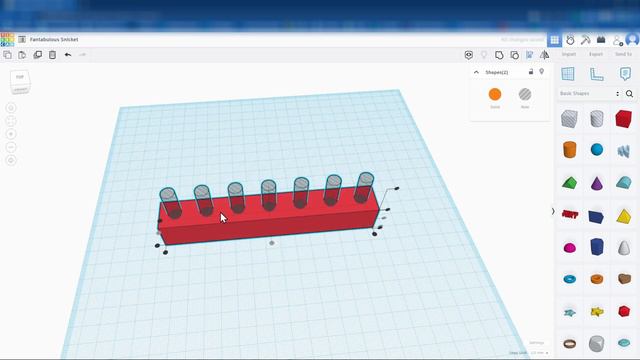The image size is (640, 360).
Task: Open the Tinkercad logo home link
Action: [7, 40]
